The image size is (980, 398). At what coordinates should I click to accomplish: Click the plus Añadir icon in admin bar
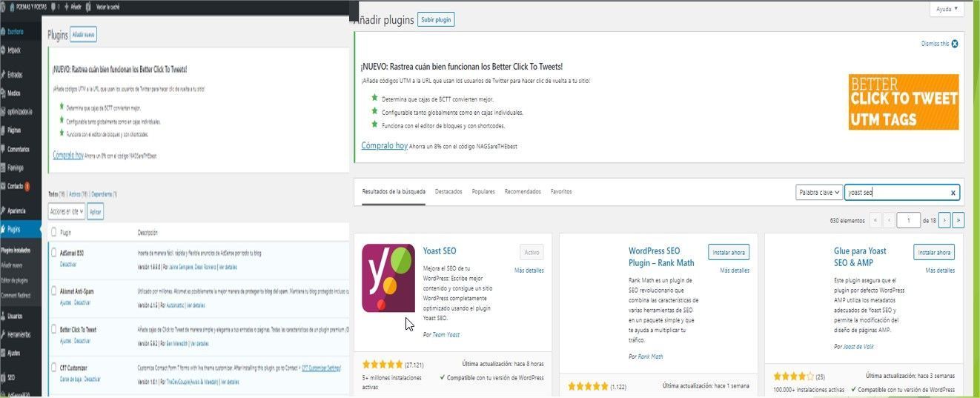pyautogui.click(x=66, y=6)
